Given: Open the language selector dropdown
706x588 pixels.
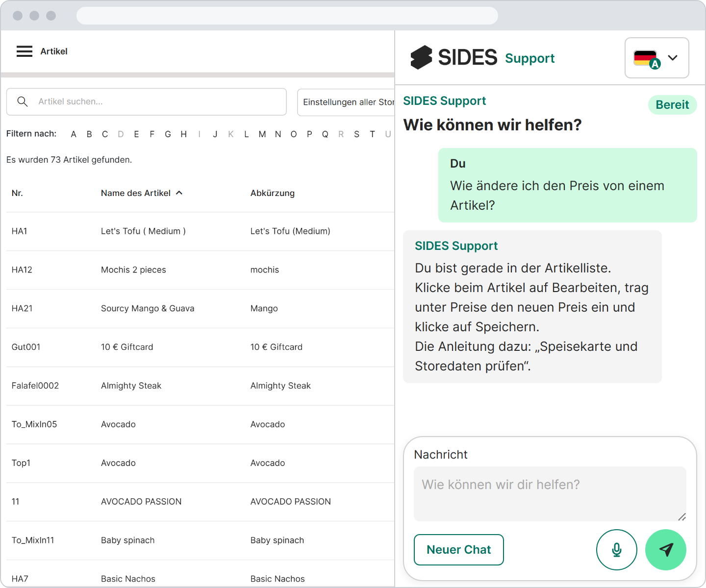Looking at the screenshot, I should [657, 58].
